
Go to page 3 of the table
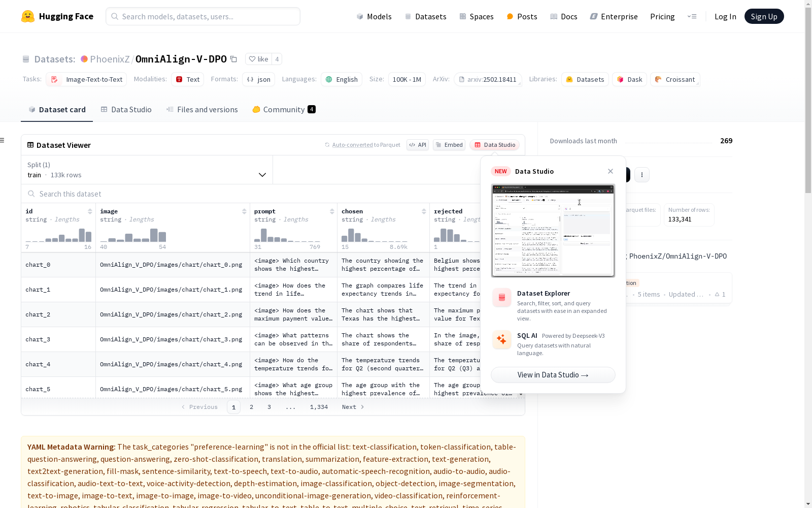[269, 407]
